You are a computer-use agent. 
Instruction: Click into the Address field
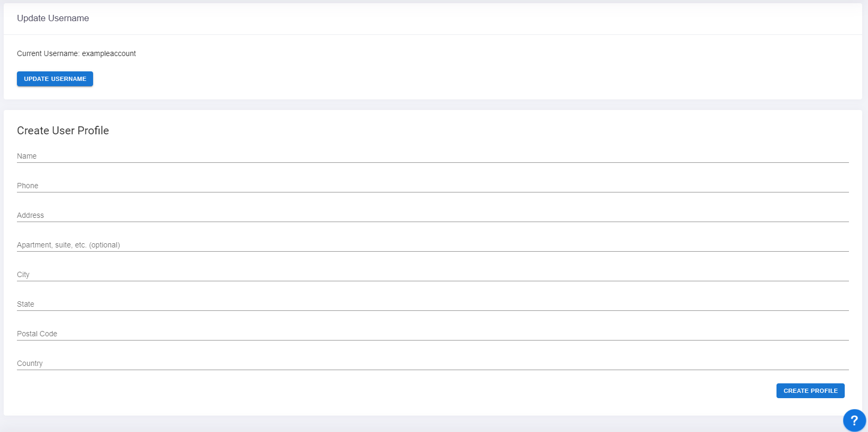[433, 215]
